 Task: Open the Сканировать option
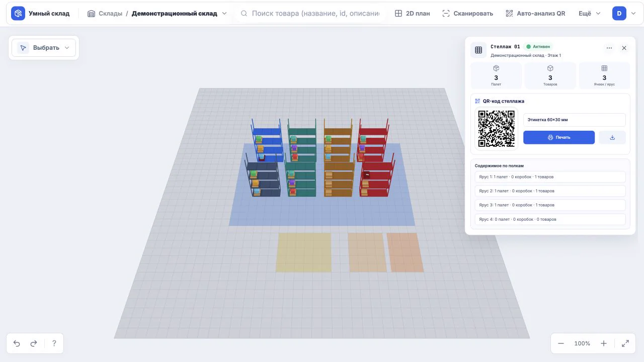[467, 14]
